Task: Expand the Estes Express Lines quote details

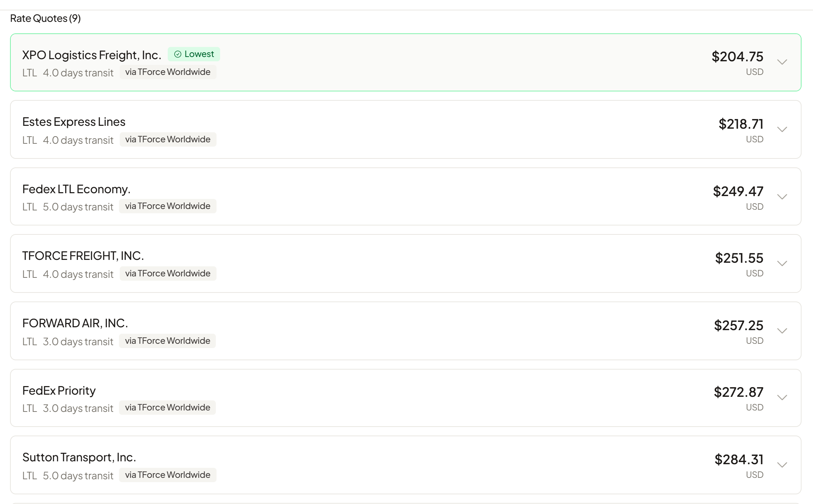Action: coord(782,129)
